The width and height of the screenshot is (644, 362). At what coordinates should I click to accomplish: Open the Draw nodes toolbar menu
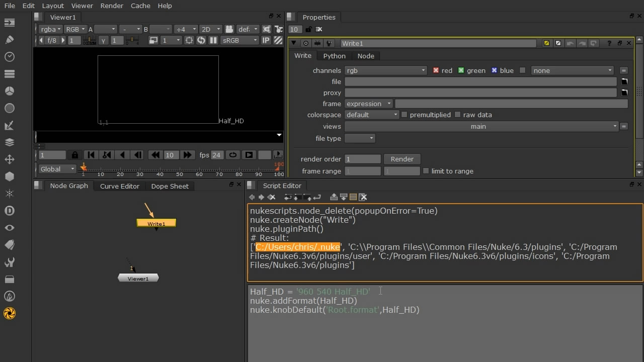coord(9,40)
